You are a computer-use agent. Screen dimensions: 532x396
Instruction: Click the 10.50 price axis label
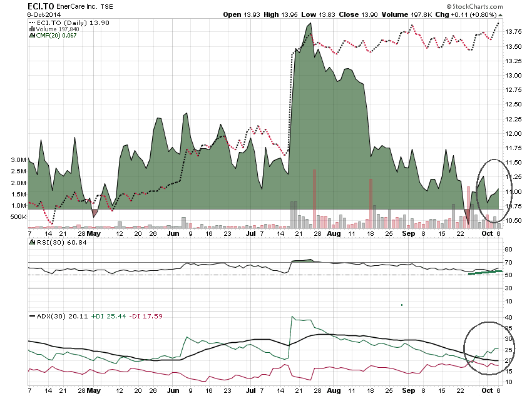513,221
